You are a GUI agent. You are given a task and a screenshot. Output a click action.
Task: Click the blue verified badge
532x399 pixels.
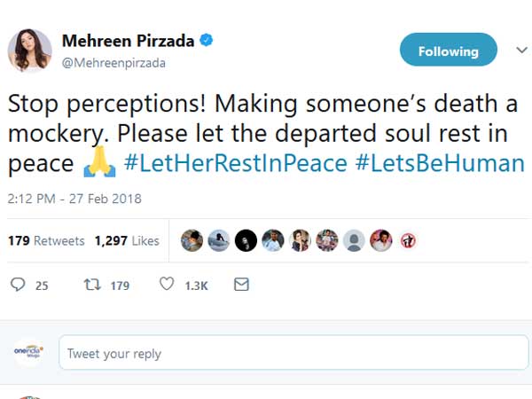click(206, 42)
